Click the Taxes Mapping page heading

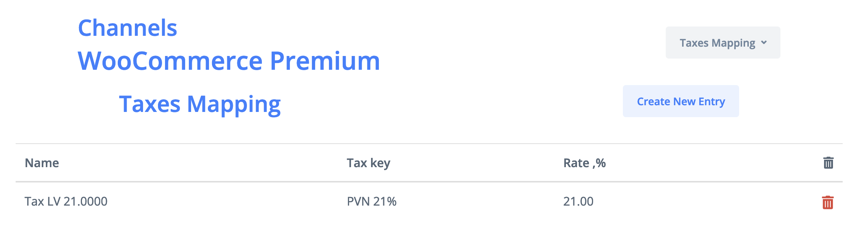pyautogui.click(x=200, y=104)
